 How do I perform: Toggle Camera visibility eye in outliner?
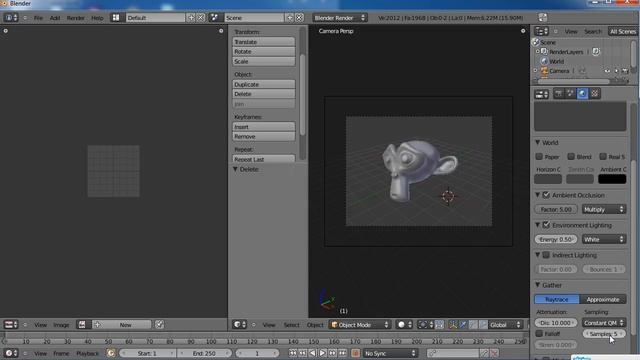607,71
